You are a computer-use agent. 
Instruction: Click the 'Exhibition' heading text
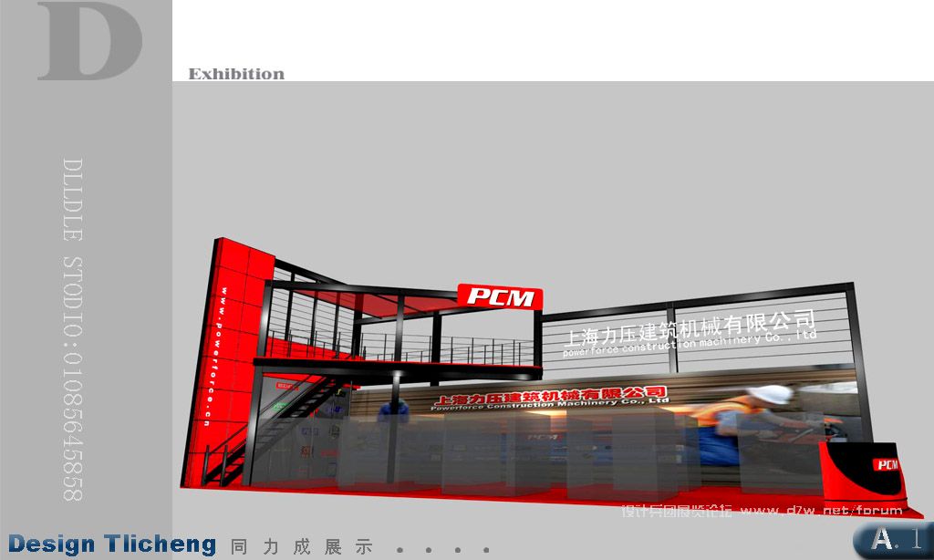click(236, 74)
